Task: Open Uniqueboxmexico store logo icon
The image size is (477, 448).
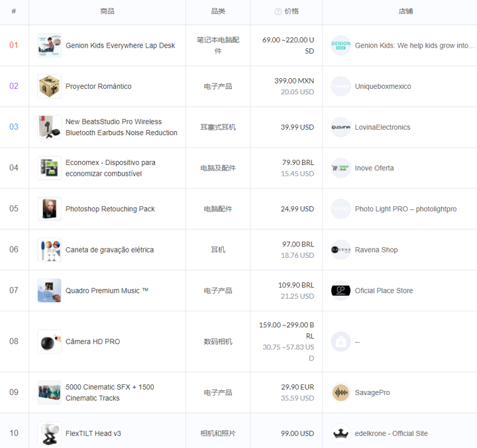Action: (x=341, y=86)
